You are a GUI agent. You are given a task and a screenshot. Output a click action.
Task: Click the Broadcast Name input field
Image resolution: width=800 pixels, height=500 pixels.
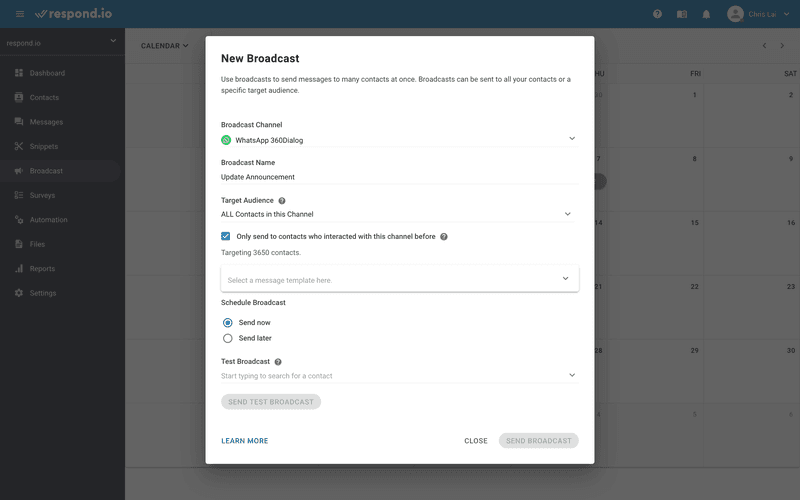[399, 177]
